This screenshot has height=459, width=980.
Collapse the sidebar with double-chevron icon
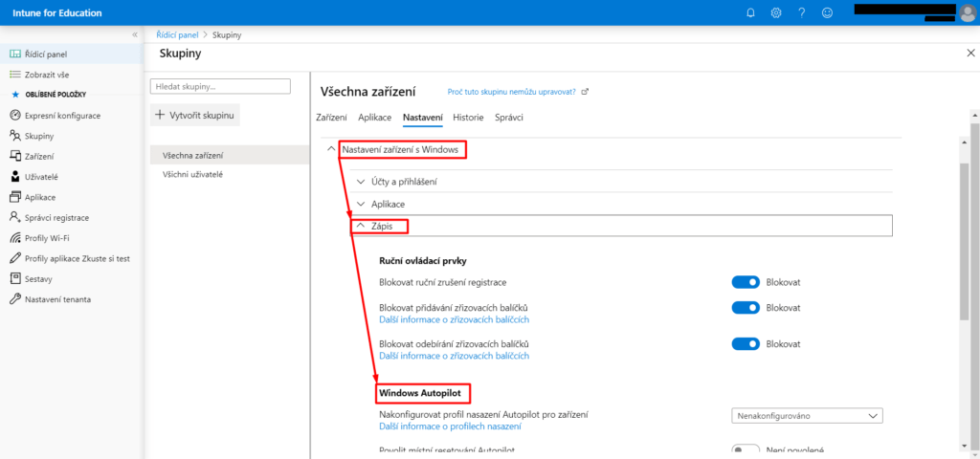tap(134, 35)
